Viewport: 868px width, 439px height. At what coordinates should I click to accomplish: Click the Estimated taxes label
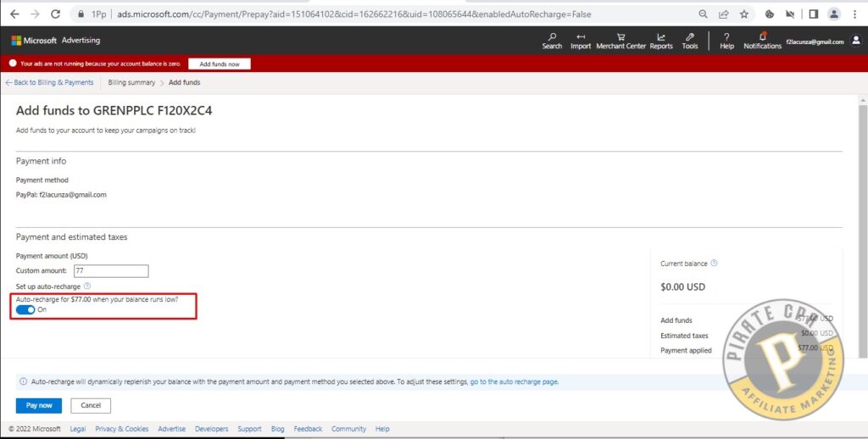coord(684,336)
